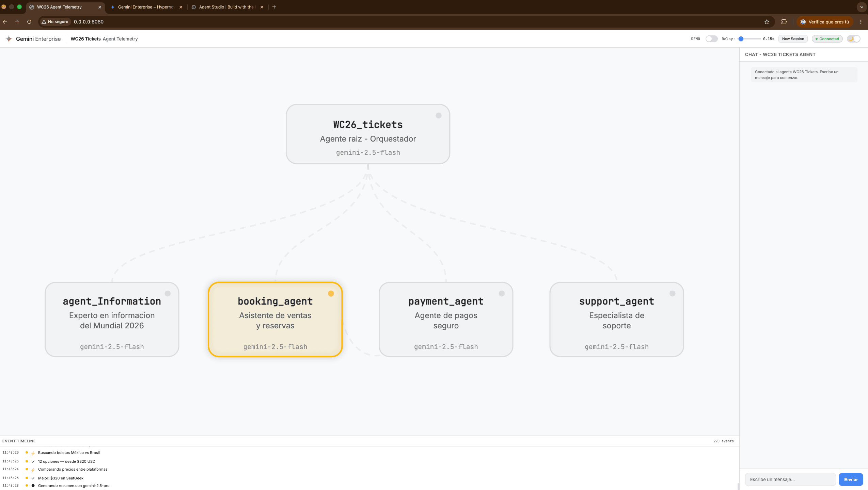Click the Verifica que eres tú button
The width and height of the screenshot is (868, 490).
[x=824, y=22]
